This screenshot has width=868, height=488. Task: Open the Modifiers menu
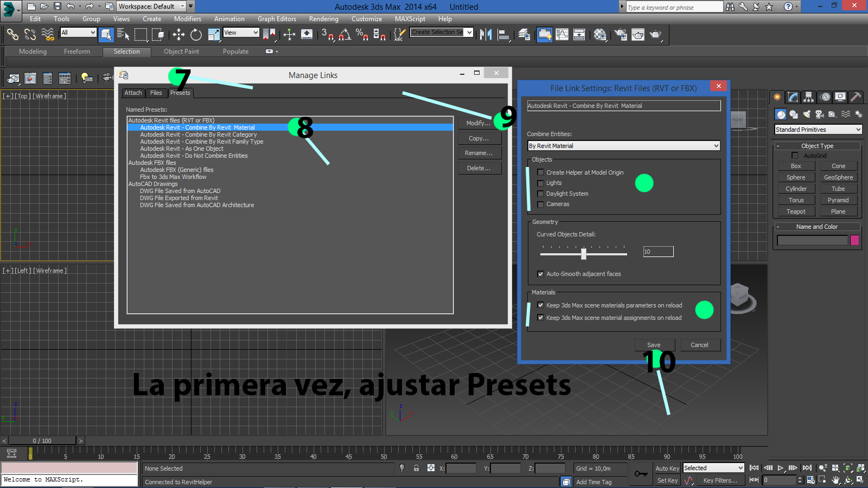(x=188, y=19)
